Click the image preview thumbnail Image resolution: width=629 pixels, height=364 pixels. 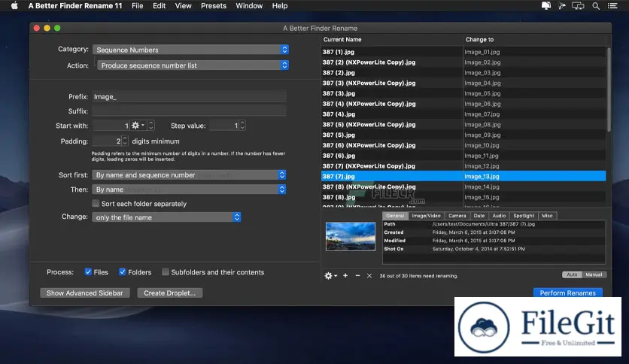[x=350, y=236]
